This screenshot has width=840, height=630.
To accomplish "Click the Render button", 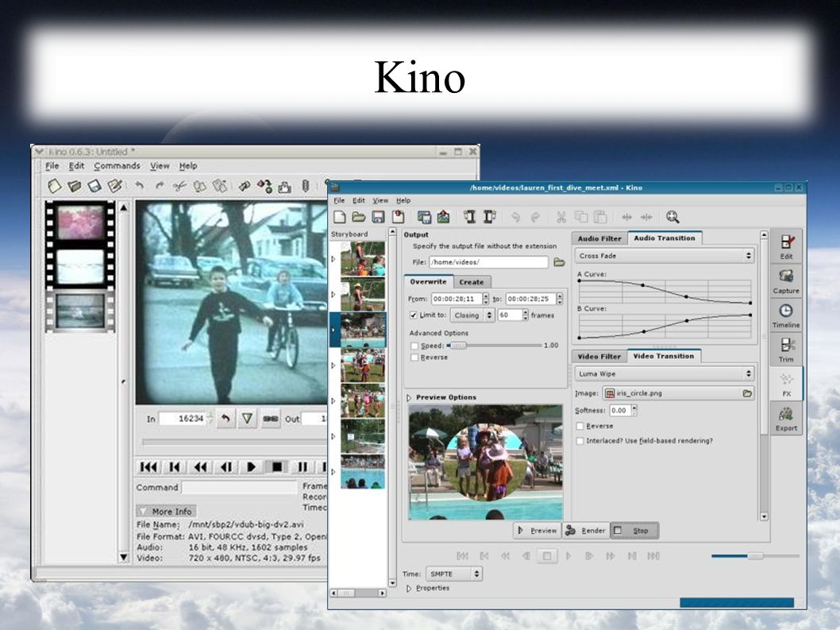I will [x=586, y=530].
